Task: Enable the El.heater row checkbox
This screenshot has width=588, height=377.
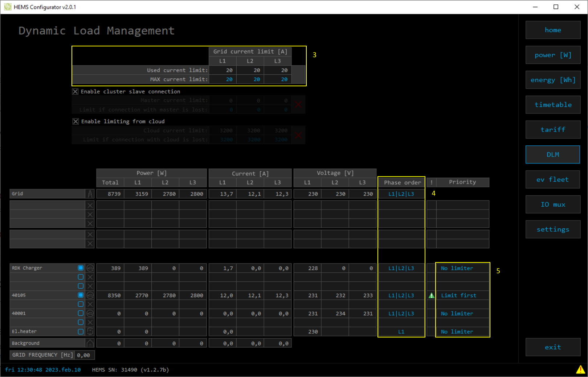Action: (x=81, y=331)
